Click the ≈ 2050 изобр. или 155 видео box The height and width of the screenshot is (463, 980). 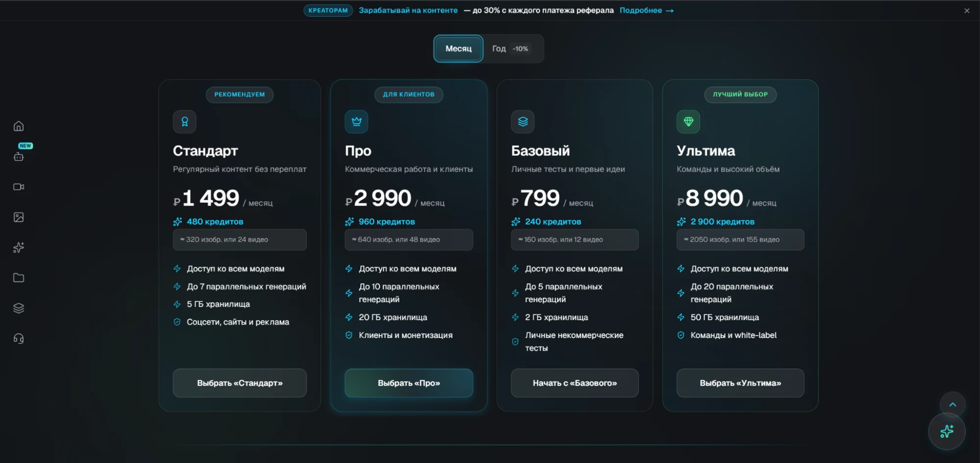click(740, 240)
